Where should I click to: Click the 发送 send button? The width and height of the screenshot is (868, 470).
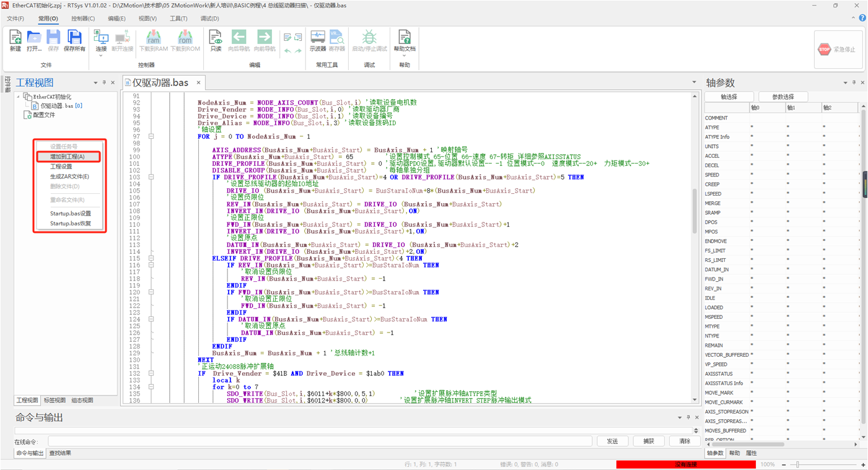coord(612,442)
